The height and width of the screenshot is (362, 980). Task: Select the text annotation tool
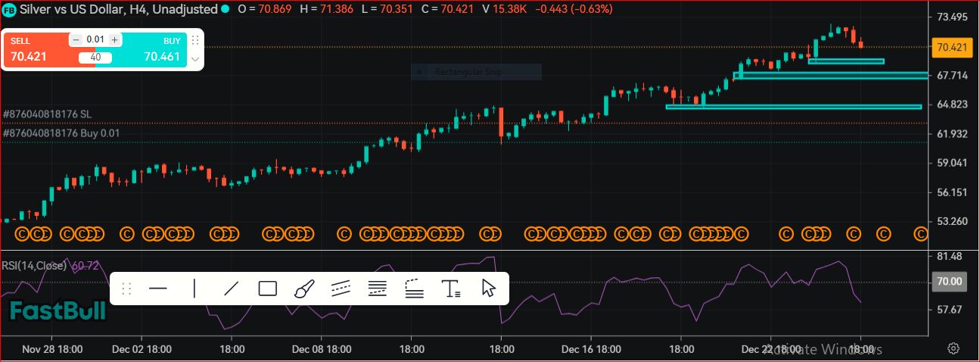(451, 289)
